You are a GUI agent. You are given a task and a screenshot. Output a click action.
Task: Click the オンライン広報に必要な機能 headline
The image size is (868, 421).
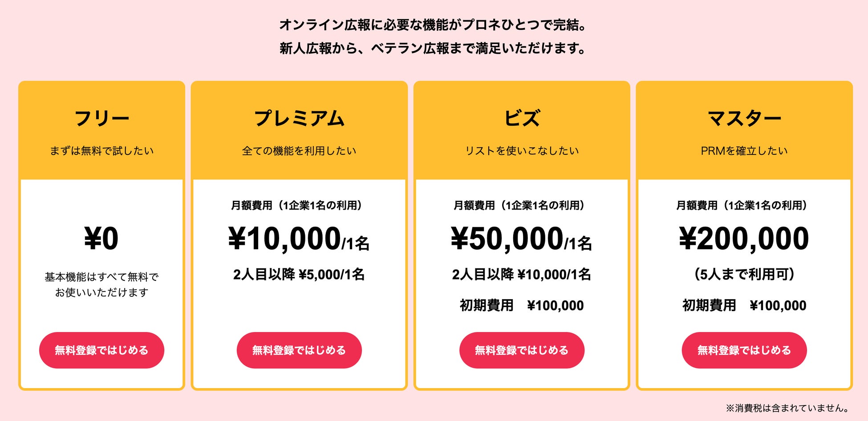coord(434,25)
